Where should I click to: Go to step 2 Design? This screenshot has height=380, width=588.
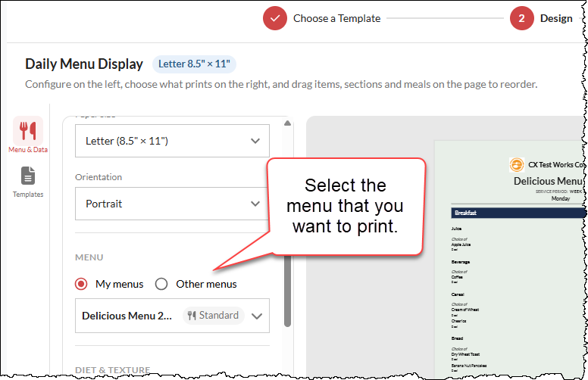coord(521,18)
